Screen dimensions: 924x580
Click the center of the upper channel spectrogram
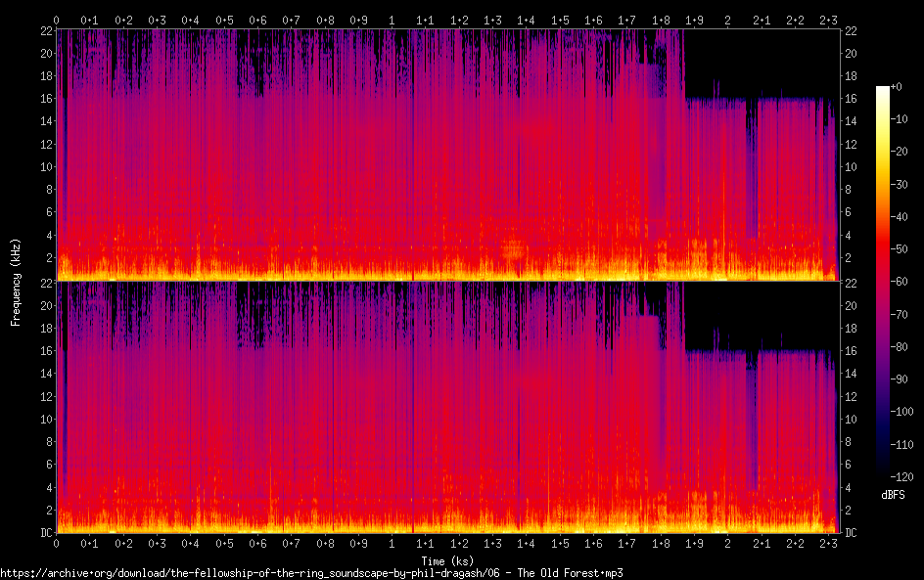coord(447,155)
